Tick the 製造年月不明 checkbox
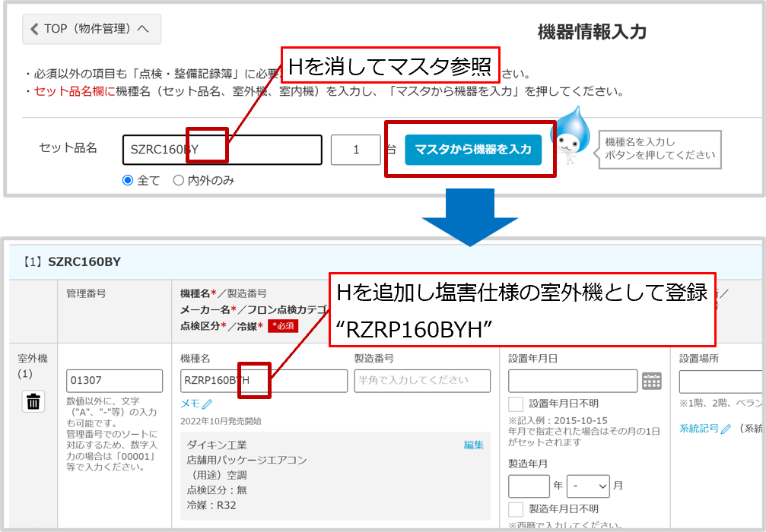Screen dimensions: 766x532 click(516, 508)
